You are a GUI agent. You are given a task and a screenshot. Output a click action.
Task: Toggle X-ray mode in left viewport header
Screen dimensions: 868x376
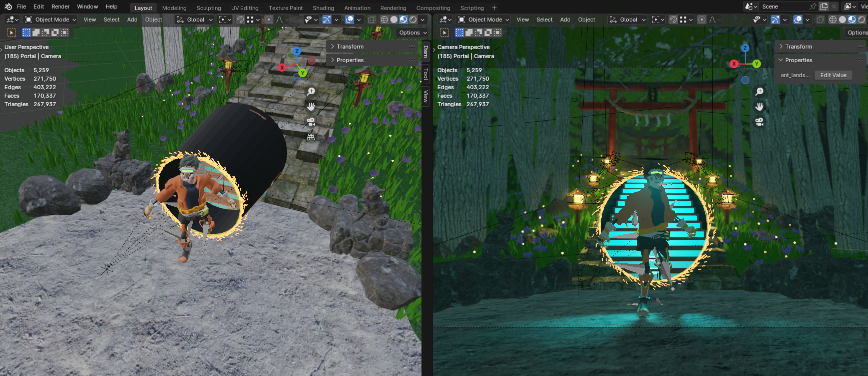pos(371,20)
